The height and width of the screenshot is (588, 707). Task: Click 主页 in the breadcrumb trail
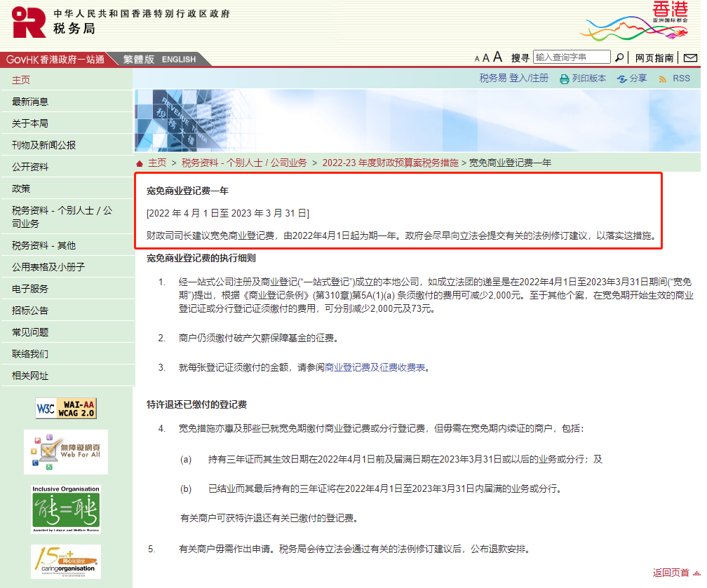[x=159, y=162]
